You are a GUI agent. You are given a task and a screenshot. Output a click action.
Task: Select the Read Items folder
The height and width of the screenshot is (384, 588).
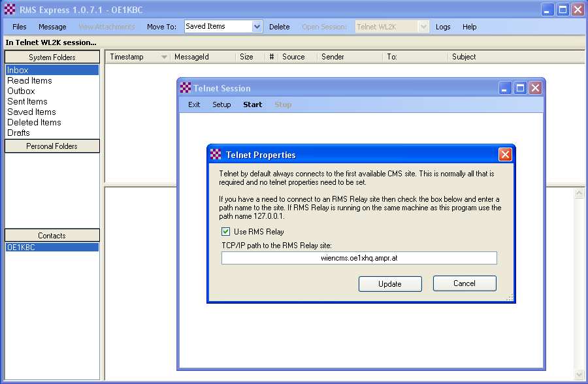(x=52, y=80)
